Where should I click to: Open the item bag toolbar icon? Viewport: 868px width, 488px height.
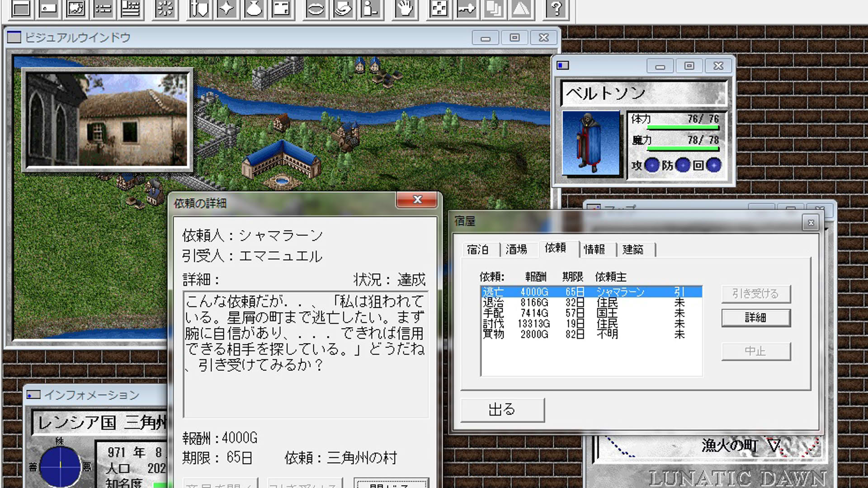click(254, 9)
